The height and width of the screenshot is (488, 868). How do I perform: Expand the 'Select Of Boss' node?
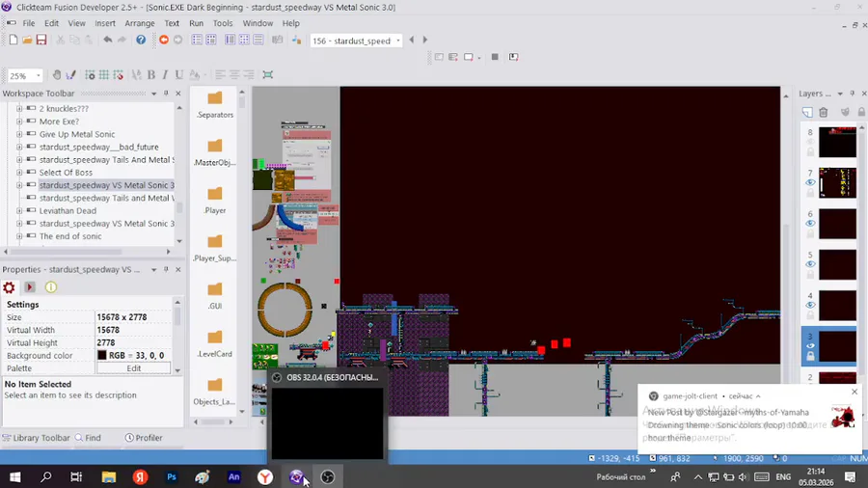pyautogui.click(x=19, y=172)
